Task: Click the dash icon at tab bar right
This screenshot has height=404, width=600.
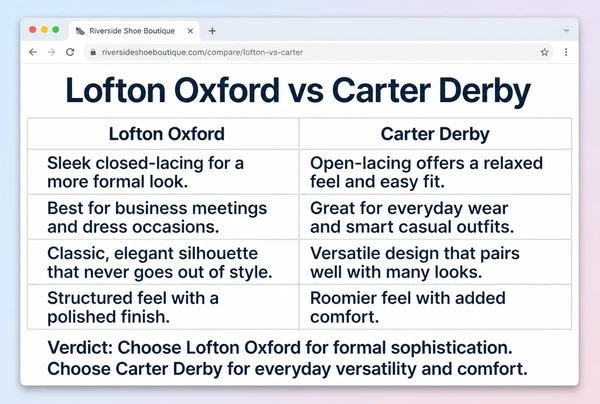Action: (566, 31)
